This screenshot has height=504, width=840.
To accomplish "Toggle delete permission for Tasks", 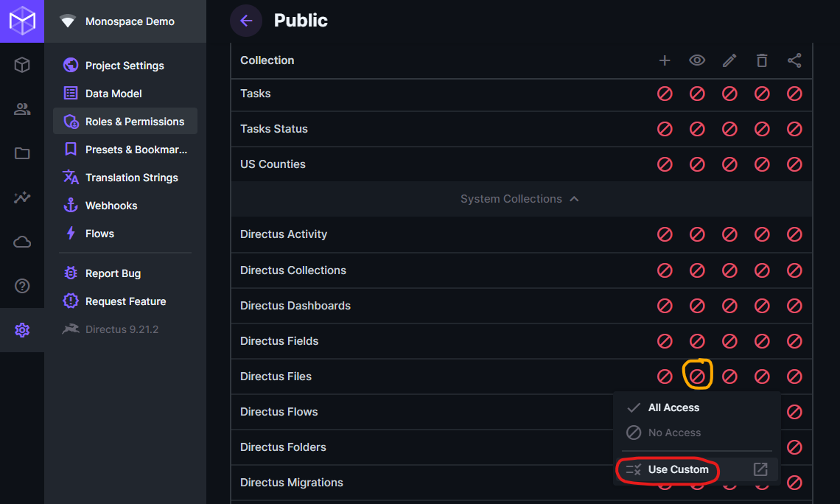I will pos(762,94).
